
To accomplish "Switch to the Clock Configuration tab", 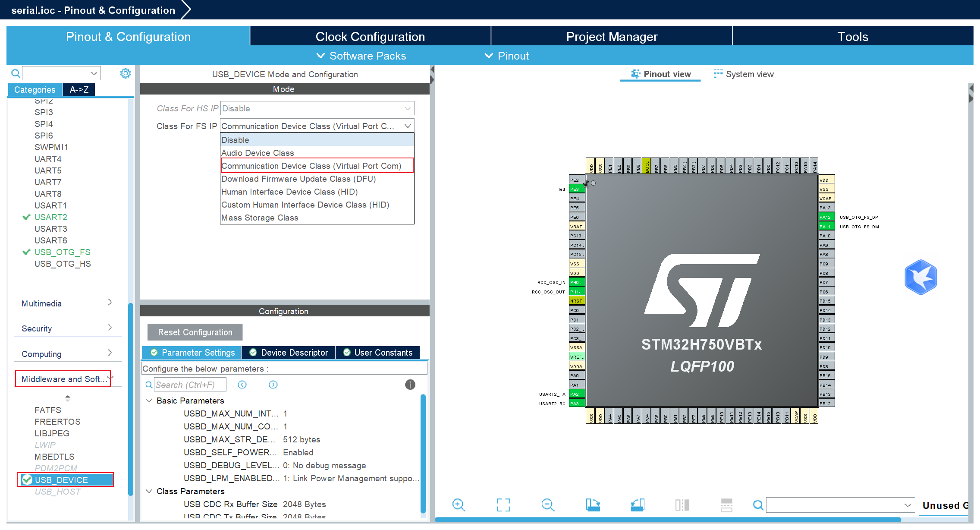I will (370, 36).
